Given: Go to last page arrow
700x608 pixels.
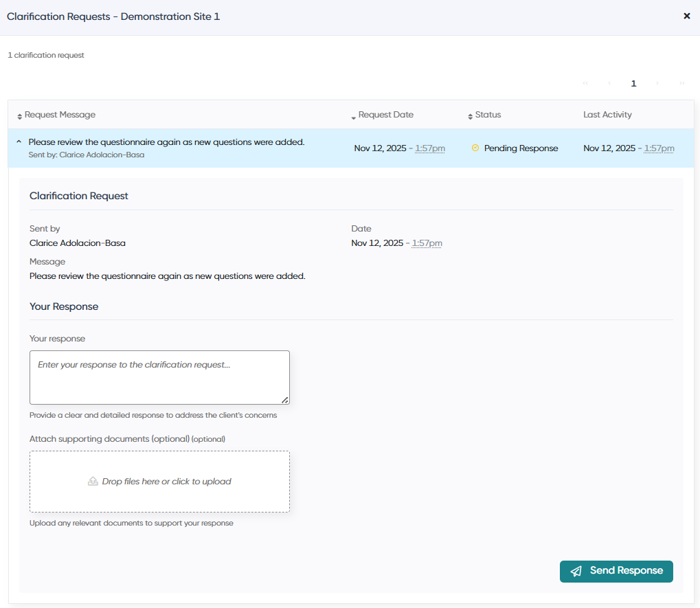Looking at the screenshot, I should pyautogui.click(x=681, y=83).
